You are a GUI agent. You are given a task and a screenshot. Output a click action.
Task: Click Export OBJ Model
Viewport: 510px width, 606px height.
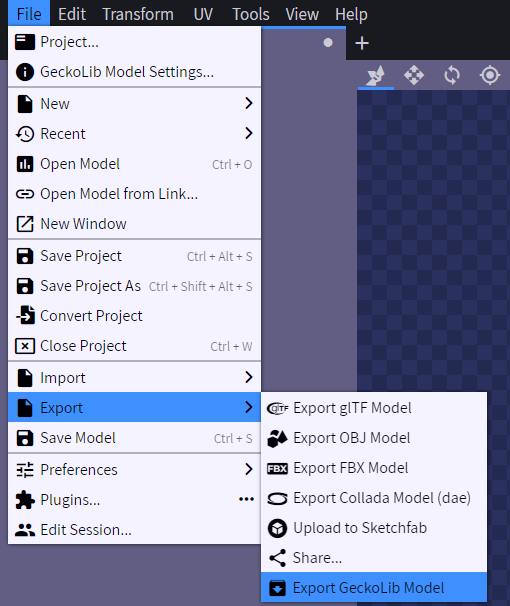pyautogui.click(x=374, y=438)
